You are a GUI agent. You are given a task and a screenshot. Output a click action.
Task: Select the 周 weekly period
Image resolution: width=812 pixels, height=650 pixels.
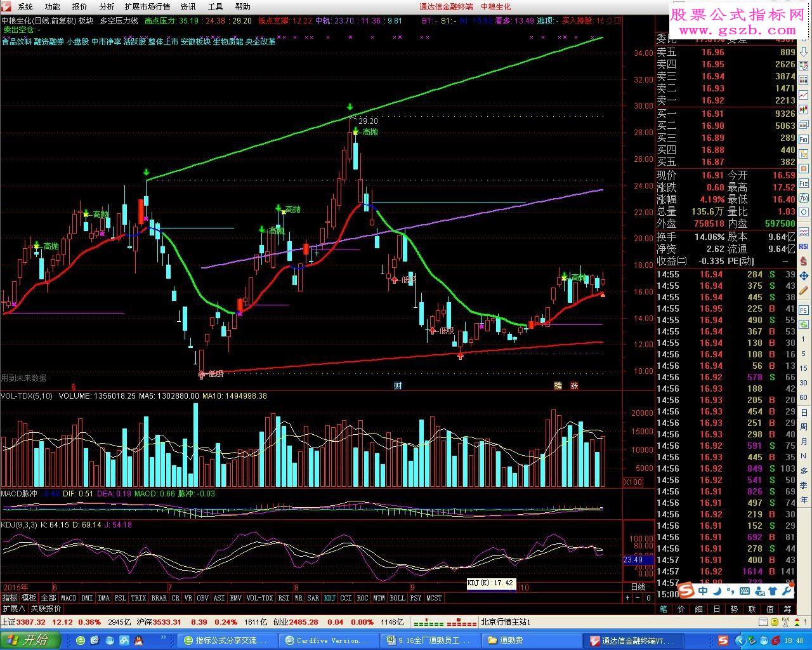pos(804,427)
